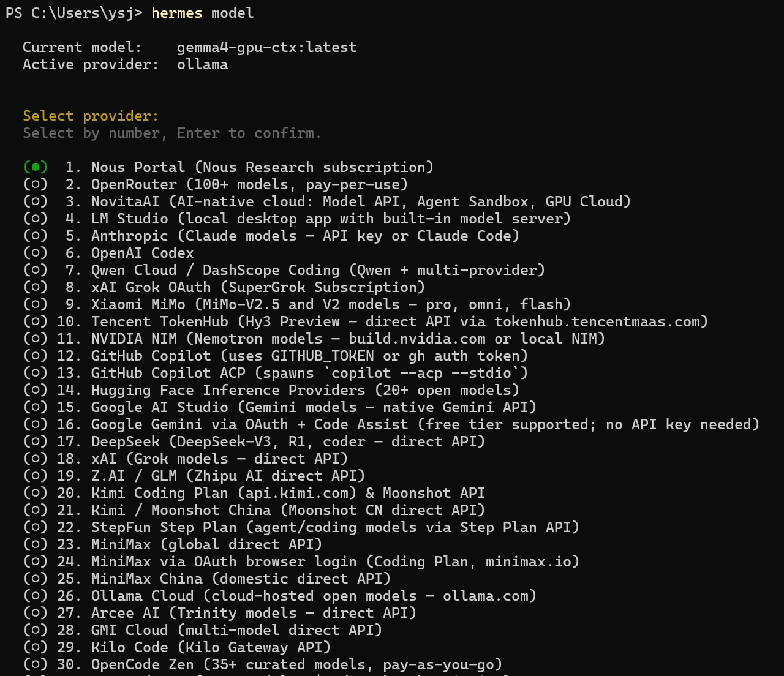Choose the Google AI Studio entry

coord(314,407)
